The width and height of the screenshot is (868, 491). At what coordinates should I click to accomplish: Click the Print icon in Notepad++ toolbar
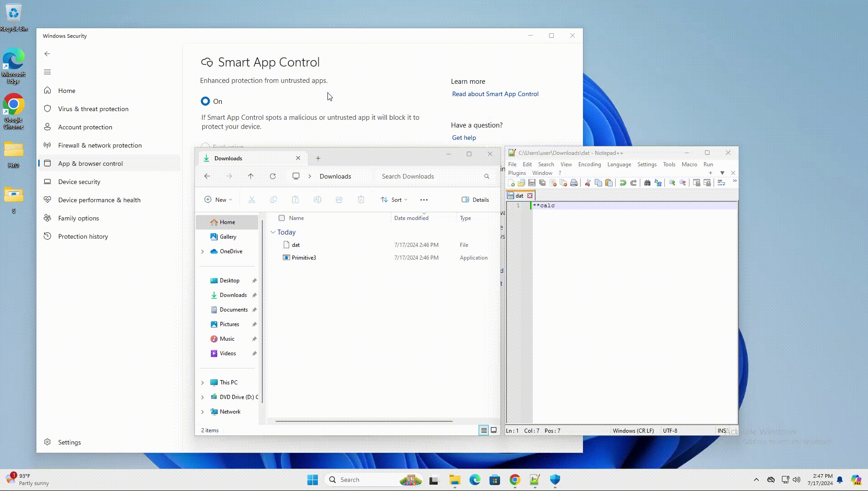pyautogui.click(x=574, y=183)
